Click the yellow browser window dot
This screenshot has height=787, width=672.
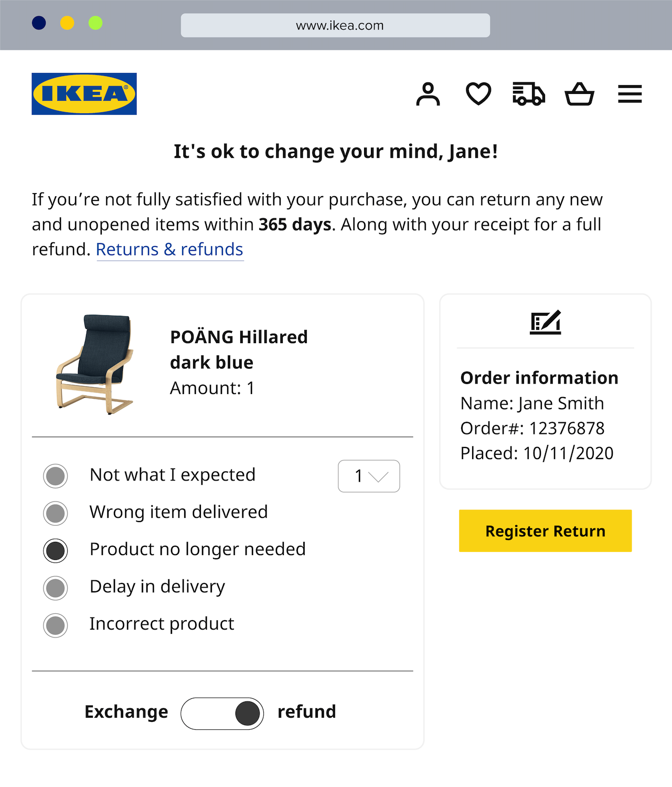tap(67, 23)
